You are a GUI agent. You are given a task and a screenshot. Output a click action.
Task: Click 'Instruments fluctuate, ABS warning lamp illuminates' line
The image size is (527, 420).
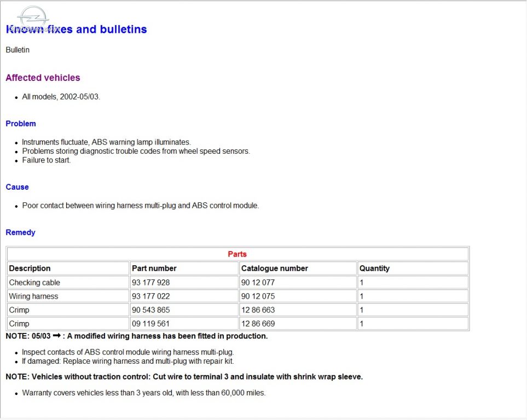(x=106, y=142)
